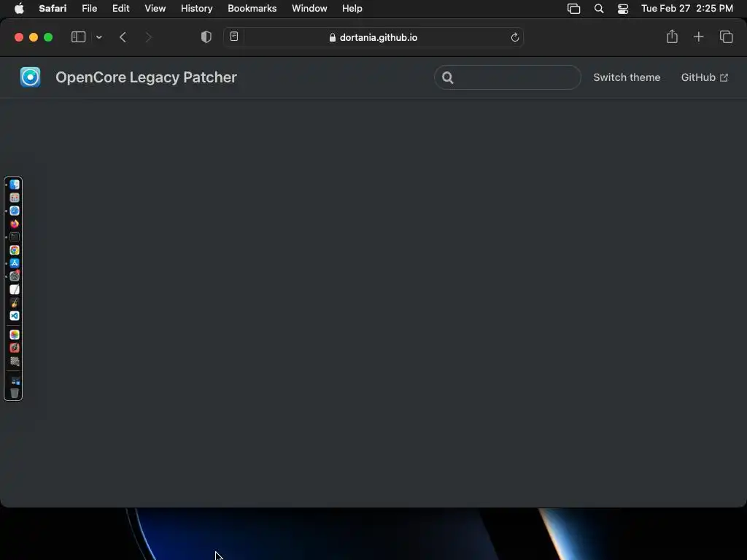This screenshot has height=560, width=747.
Task: Open the Safari application menu
Action: (x=53, y=9)
